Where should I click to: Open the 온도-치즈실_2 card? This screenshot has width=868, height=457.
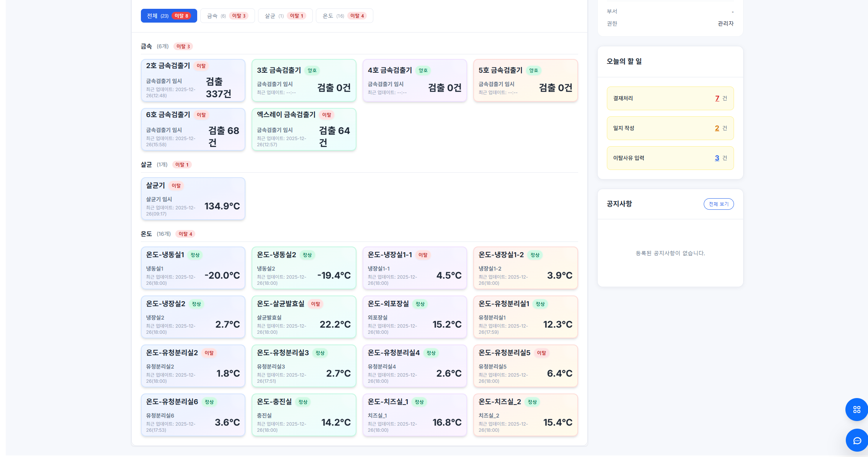(x=525, y=415)
